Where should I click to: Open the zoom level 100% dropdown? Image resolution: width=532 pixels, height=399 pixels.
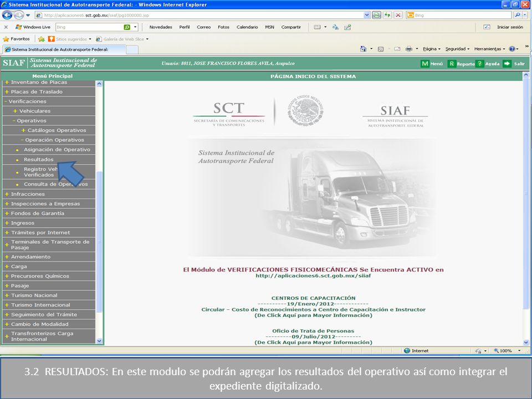pos(519,351)
